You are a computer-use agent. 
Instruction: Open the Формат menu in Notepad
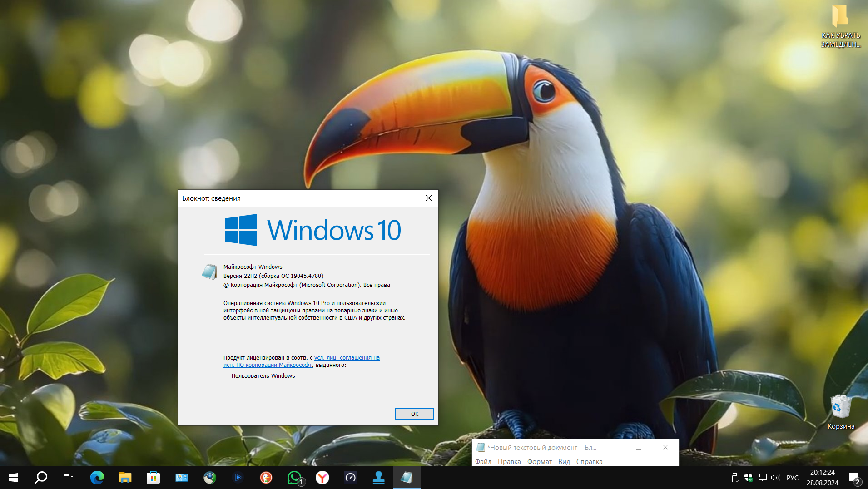click(x=539, y=461)
